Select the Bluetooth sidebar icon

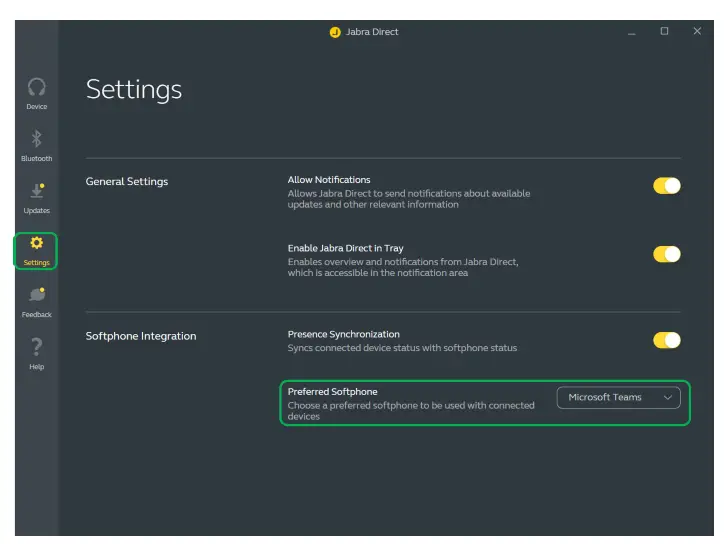click(x=37, y=140)
